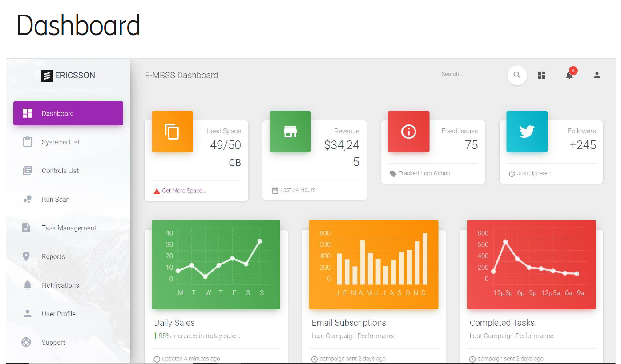The width and height of the screenshot is (621, 364).
Task: Open the Run Scan page
Action: click(56, 200)
